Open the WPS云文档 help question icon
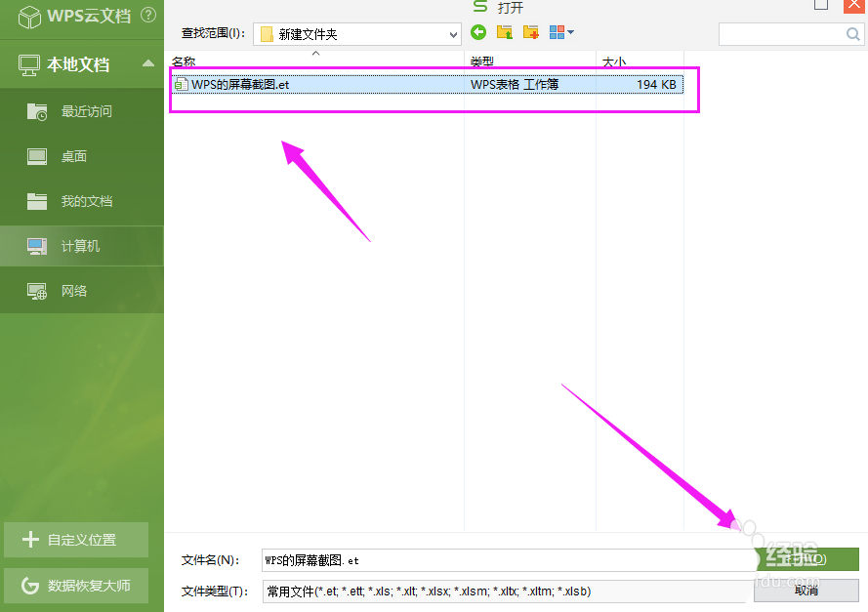The height and width of the screenshot is (612, 868). pos(148,15)
